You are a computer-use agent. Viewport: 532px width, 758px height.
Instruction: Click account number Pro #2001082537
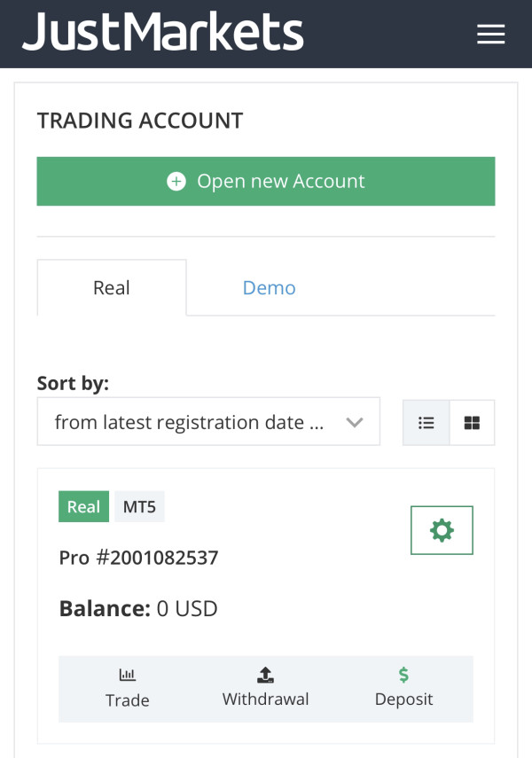coord(139,558)
